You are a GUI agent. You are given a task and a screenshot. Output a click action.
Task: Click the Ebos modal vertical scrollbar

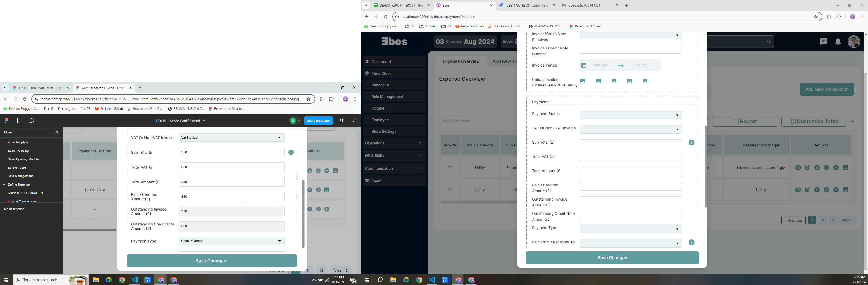(x=706, y=167)
